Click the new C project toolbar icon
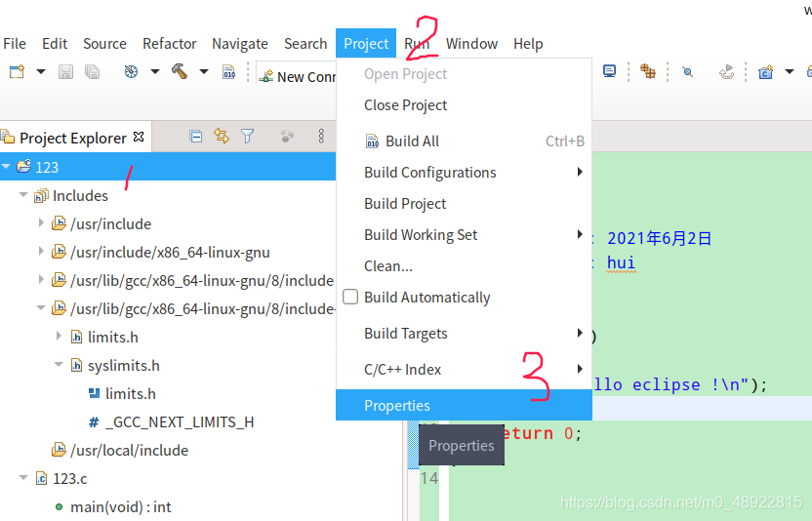The image size is (812, 521). click(765, 72)
